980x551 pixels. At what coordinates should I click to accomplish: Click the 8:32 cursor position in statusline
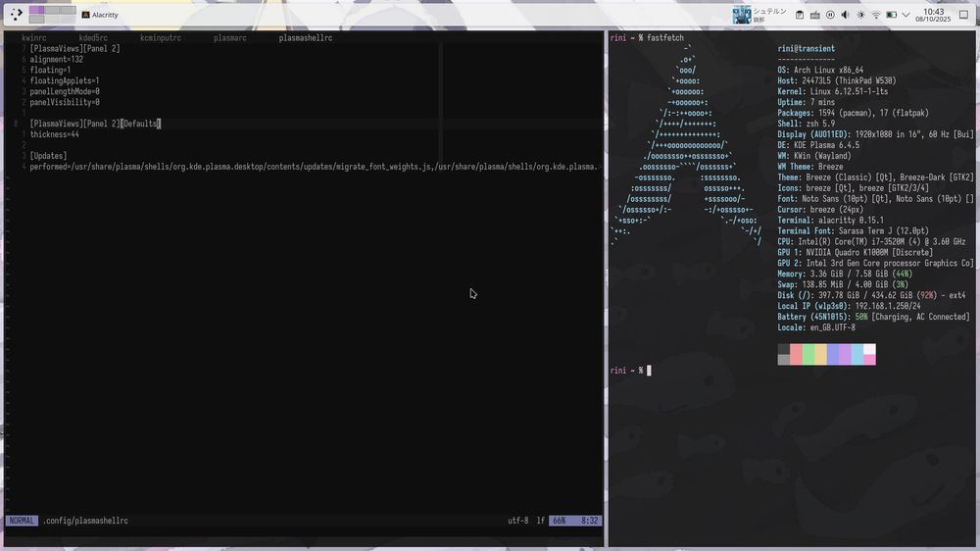point(589,521)
